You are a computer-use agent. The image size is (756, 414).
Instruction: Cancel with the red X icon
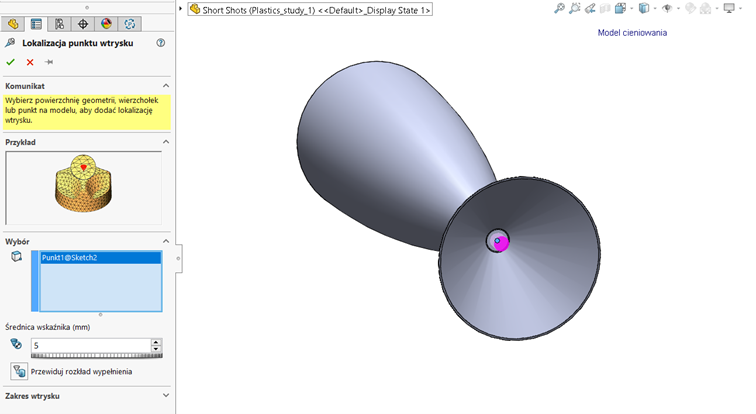coord(30,62)
